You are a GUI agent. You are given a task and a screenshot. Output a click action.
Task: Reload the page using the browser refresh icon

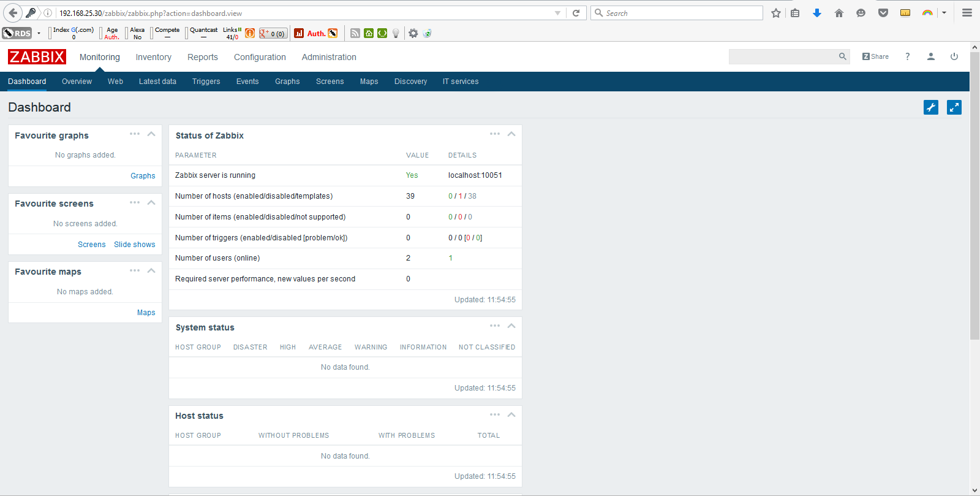[x=576, y=13]
